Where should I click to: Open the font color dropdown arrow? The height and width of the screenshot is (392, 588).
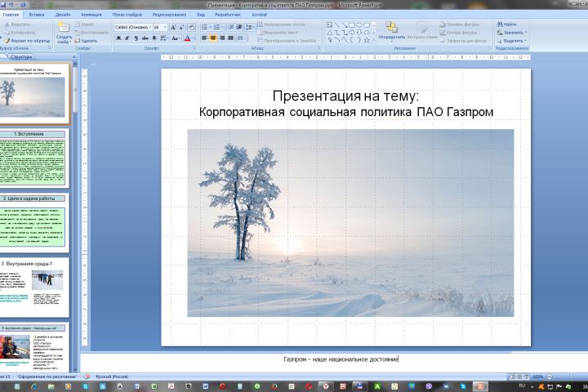(194, 38)
